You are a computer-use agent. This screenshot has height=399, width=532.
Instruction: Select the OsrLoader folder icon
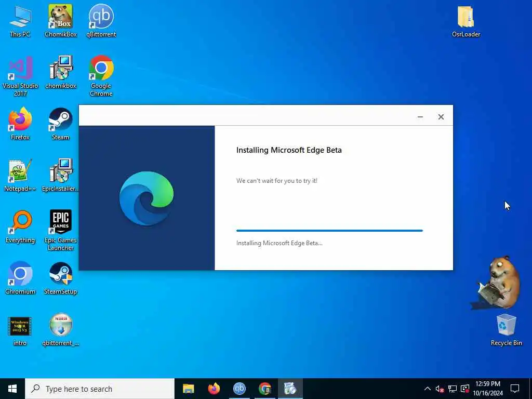[x=466, y=21]
